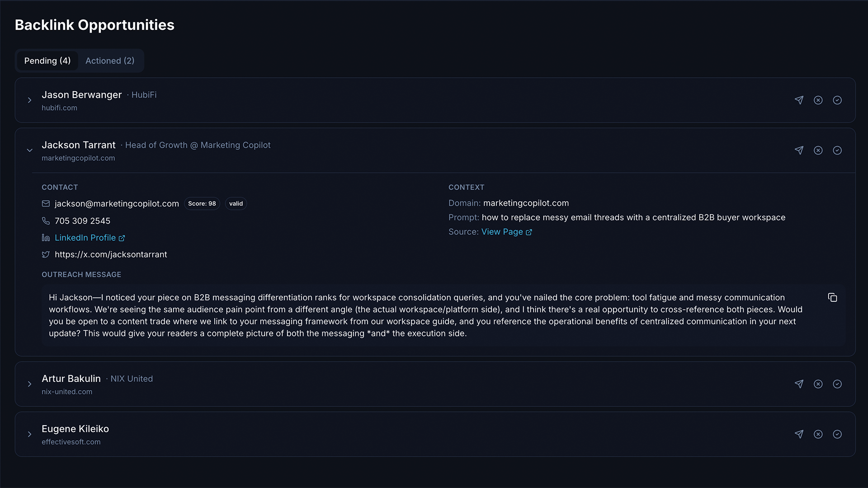This screenshot has height=488, width=868.
Task: Click the Eugene Kileiko name
Action: [75, 429]
